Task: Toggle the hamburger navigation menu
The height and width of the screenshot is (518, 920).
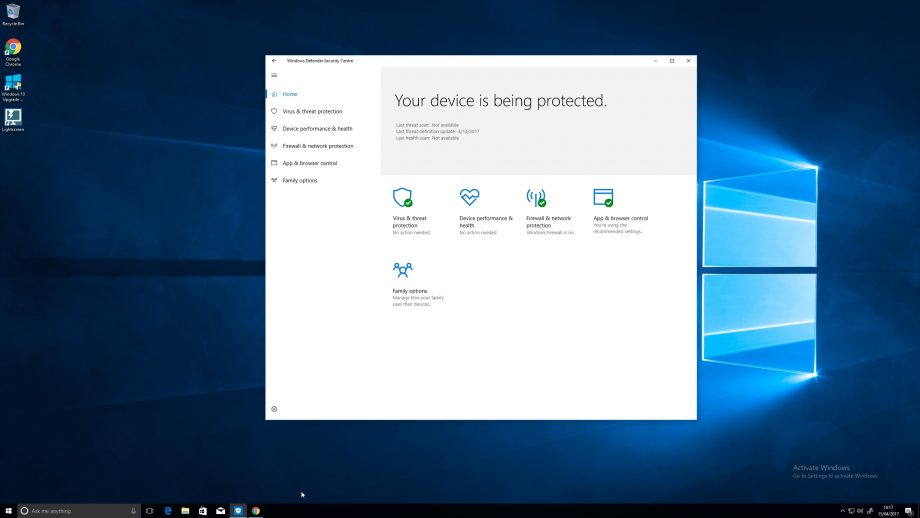Action: click(x=274, y=75)
